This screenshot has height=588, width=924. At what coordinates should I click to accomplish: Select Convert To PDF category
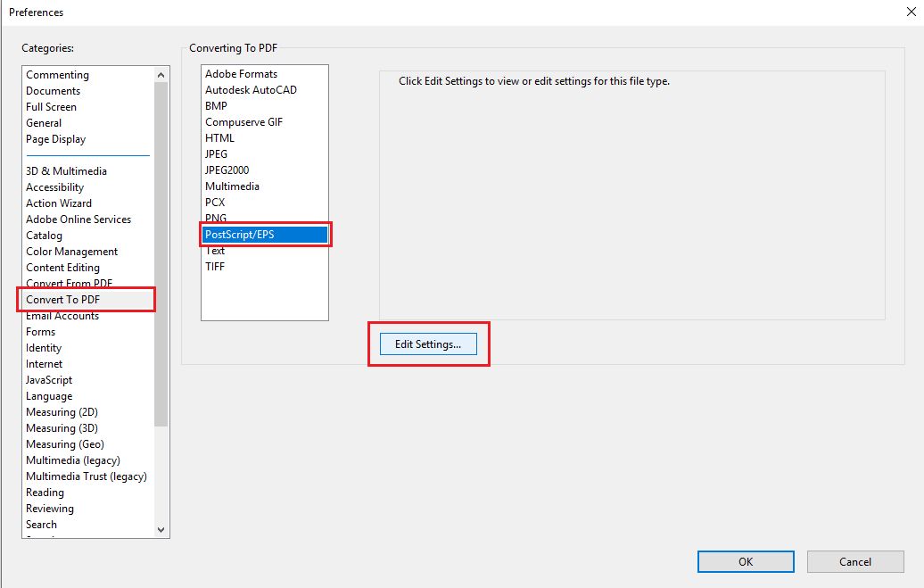pos(63,300)
